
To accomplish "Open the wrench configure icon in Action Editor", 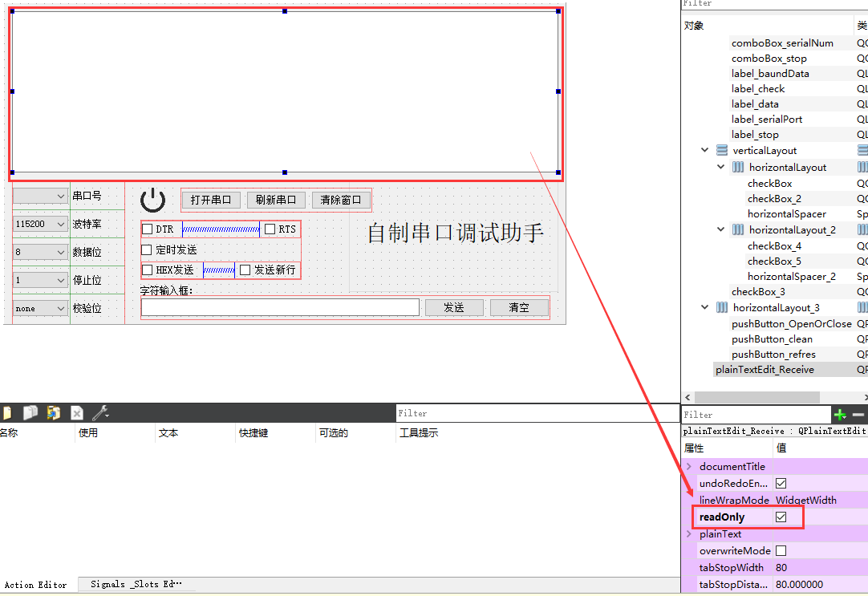I will coord(100,413).
